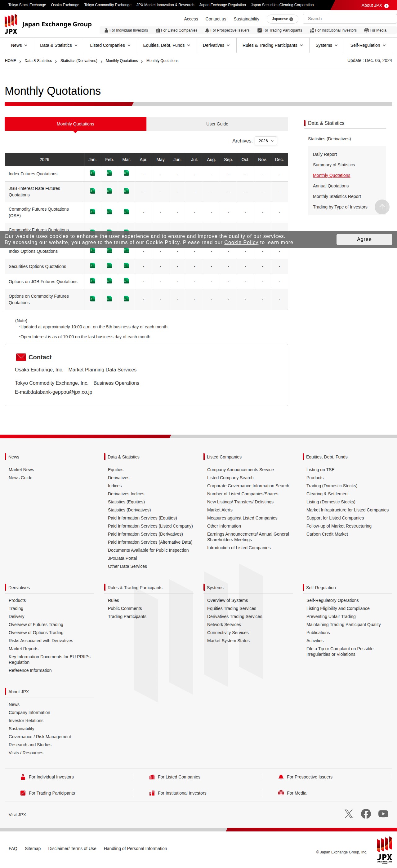Viewport: 397px width, 868px height.
Task: Accept cookies with the Agree button
Action: click(x=364, y=239)
